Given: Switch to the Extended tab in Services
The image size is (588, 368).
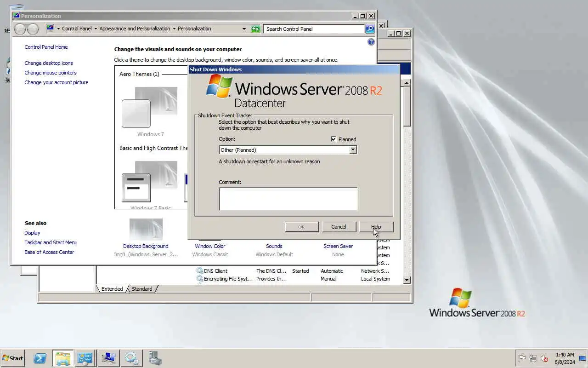Looking at the screenshot, I should point(112,289).
